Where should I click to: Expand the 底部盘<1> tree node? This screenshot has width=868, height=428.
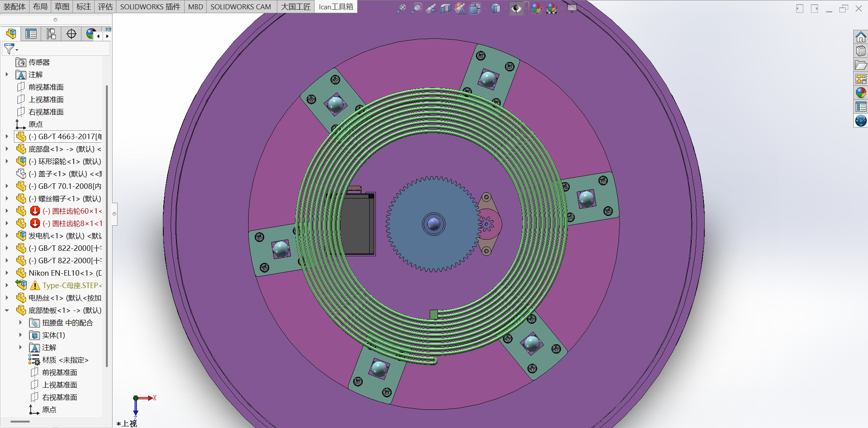point(7,149)
